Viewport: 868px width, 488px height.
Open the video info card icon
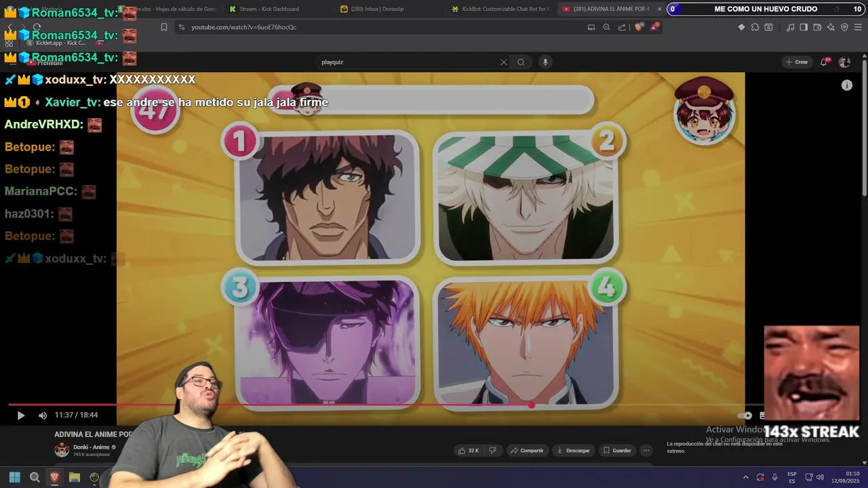tap(846, 85)
